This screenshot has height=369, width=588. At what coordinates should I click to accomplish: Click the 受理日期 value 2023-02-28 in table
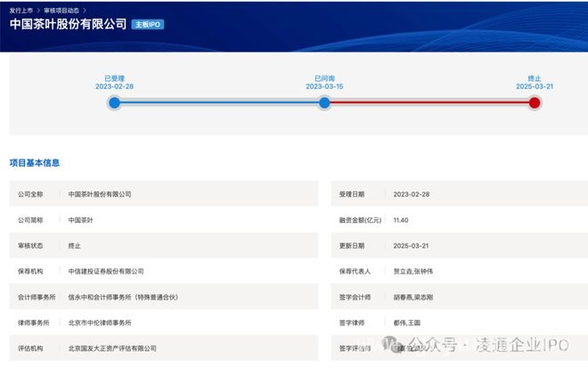[x=412, y=194]
